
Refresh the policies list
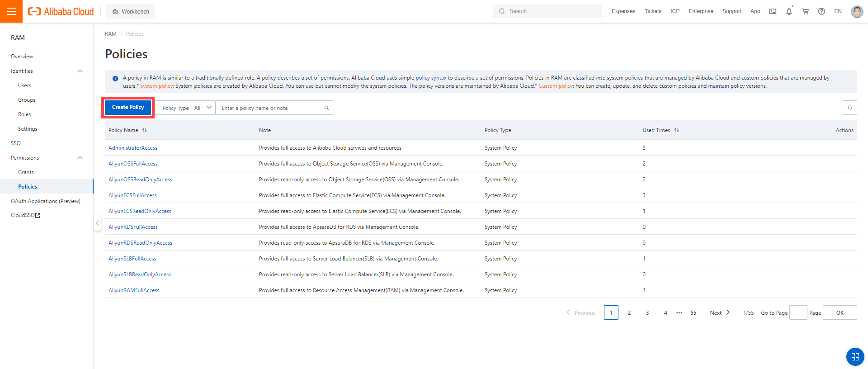click(849, 108)
